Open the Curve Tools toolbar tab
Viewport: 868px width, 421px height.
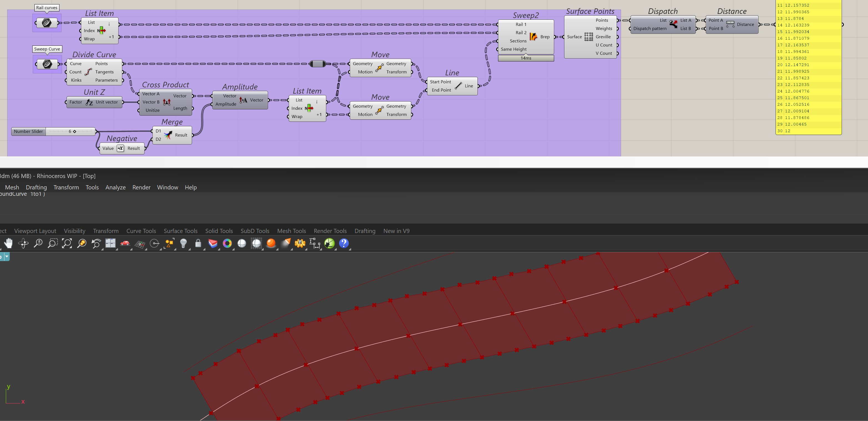(141, 231)
